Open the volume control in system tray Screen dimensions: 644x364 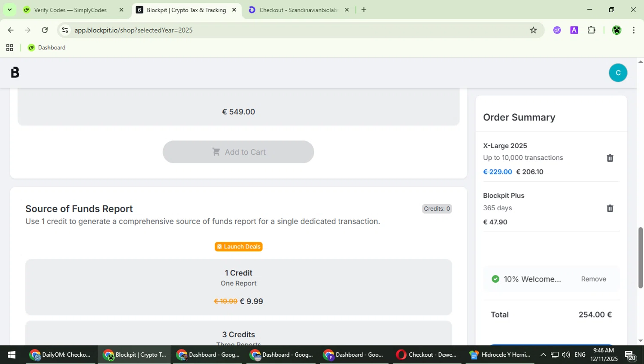(566, 355)
